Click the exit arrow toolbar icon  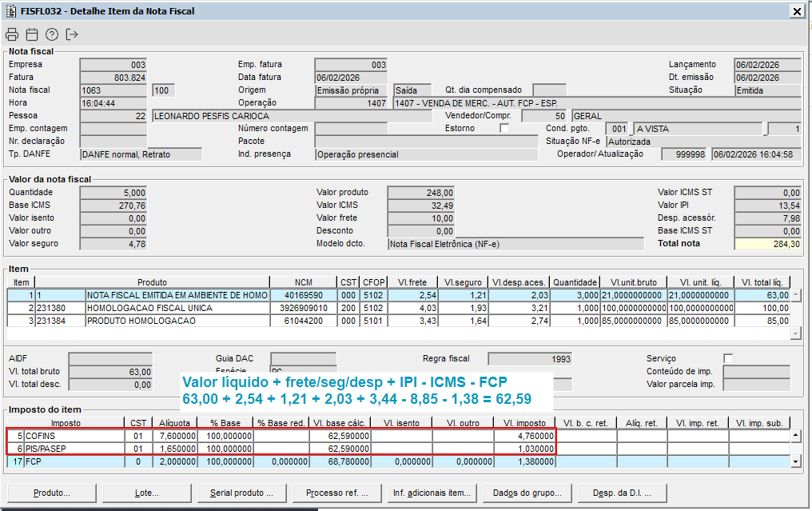click(73, 34)
